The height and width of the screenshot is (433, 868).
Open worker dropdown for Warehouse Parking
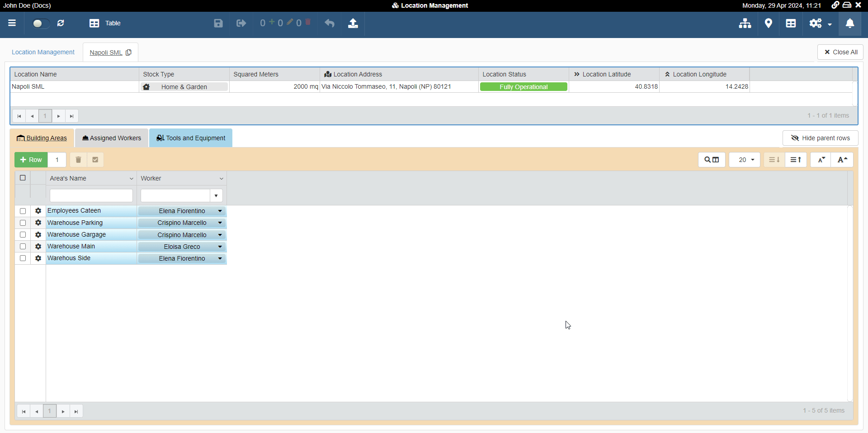220,223
